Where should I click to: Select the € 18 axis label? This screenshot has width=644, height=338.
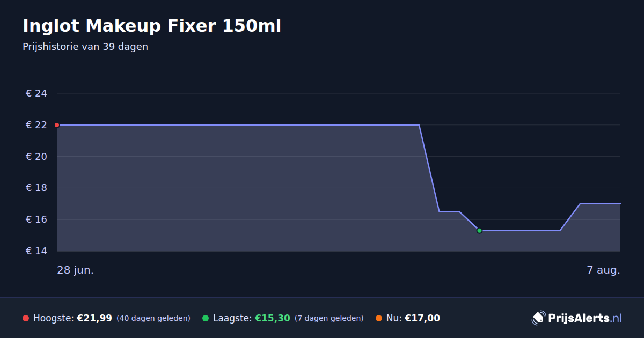pyautogui.click(x=36, y=188)
